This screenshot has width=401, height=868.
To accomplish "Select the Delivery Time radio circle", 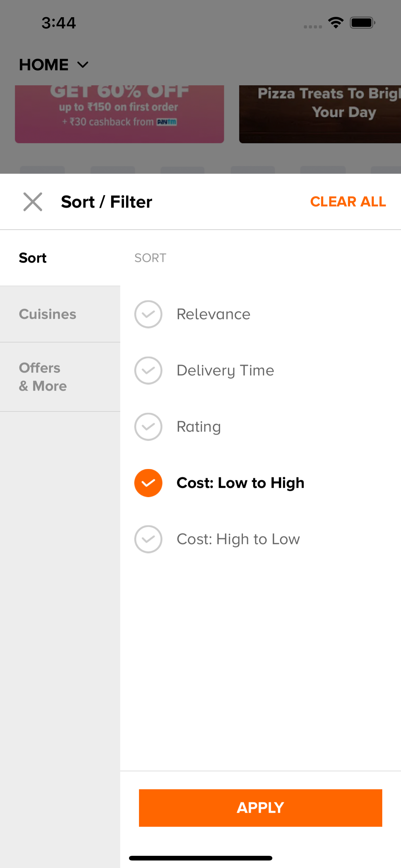I will pyautogui.click(x=148, y=370).
